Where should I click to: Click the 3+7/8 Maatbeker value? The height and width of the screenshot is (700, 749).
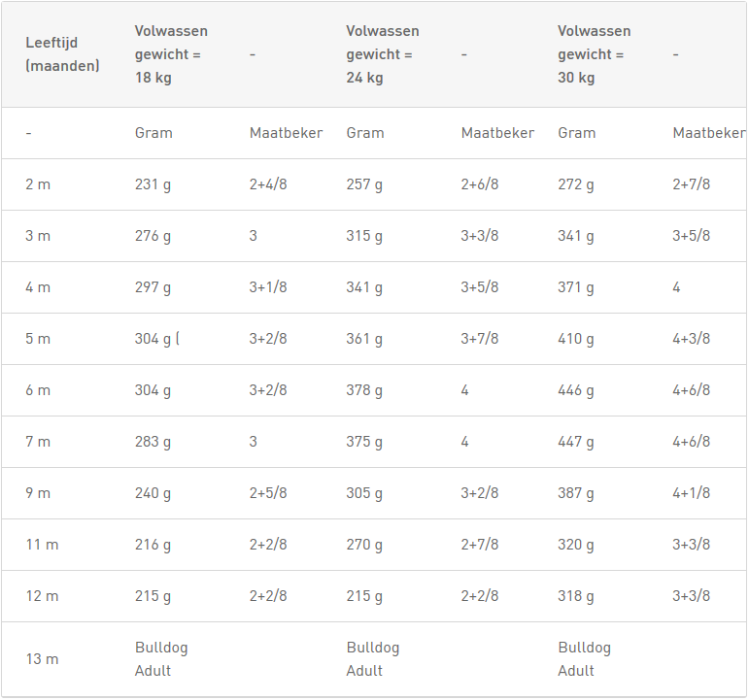pos(480,339)
